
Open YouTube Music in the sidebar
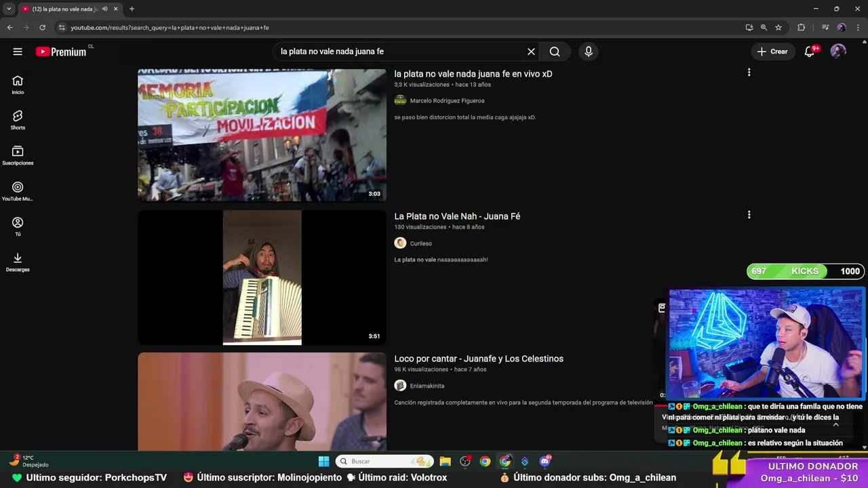[x=18, y=191]
